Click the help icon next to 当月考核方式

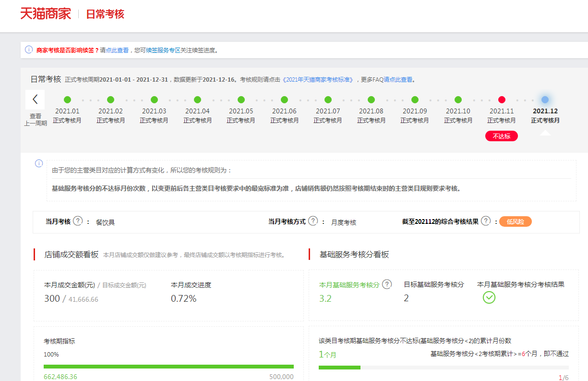pyautogui.click(x=313, y=221)
